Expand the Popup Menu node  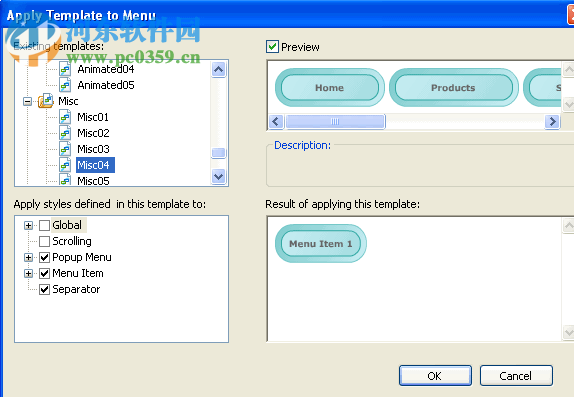coord(28,257)
